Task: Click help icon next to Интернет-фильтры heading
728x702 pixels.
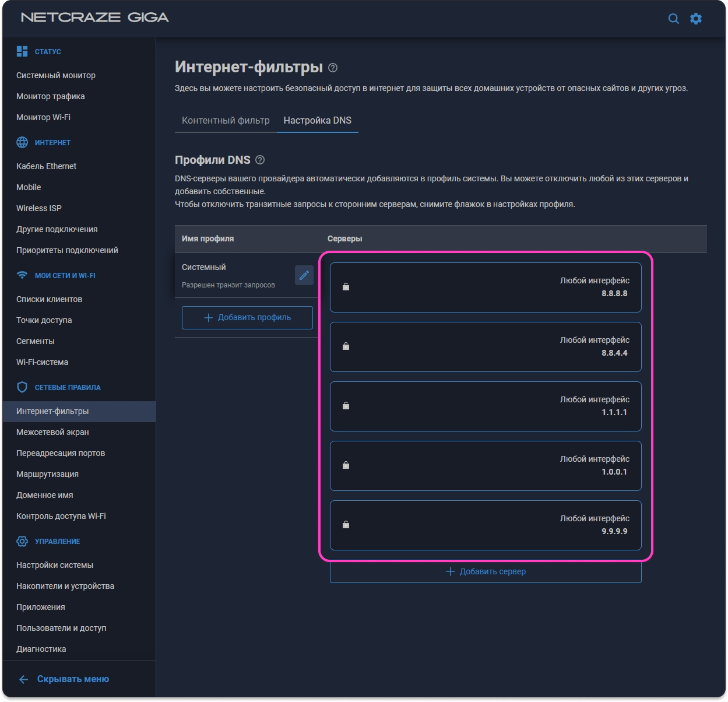Action: (x=333, y=68)
